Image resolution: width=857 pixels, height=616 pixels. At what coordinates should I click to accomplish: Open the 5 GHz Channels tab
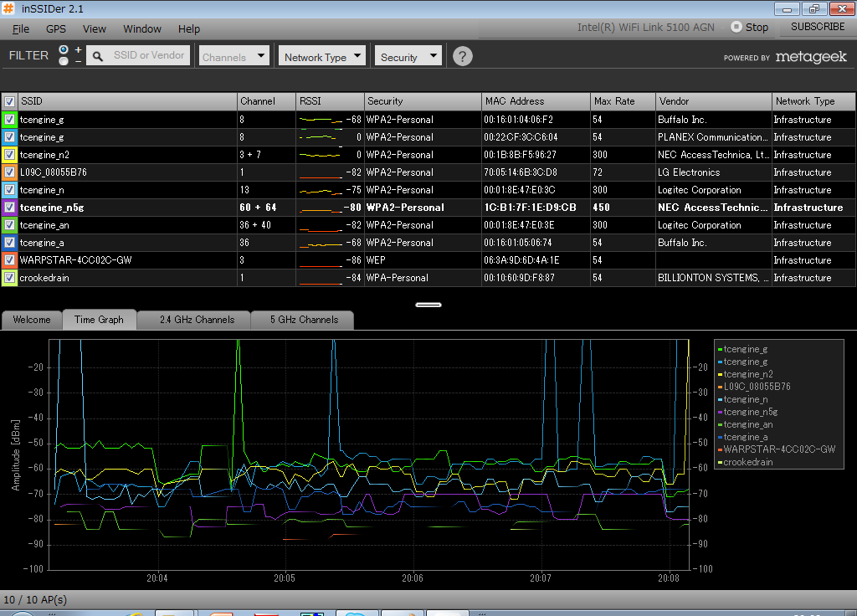[304, 320]
